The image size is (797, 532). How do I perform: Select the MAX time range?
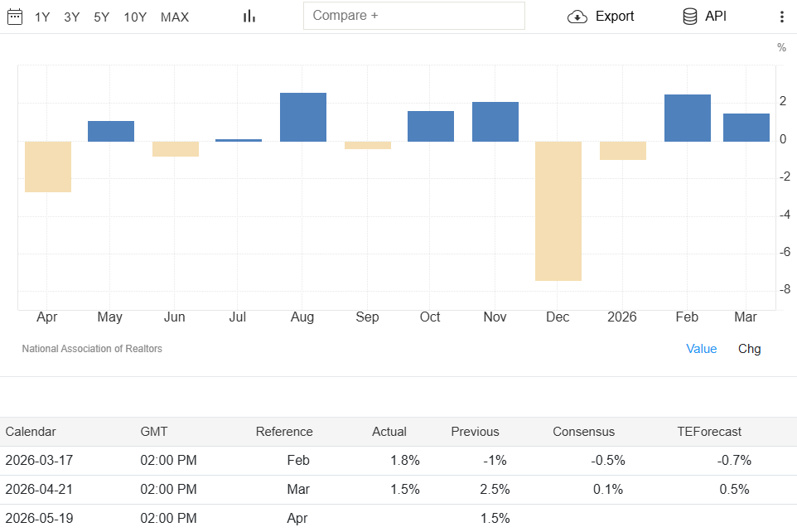[175, 17]
